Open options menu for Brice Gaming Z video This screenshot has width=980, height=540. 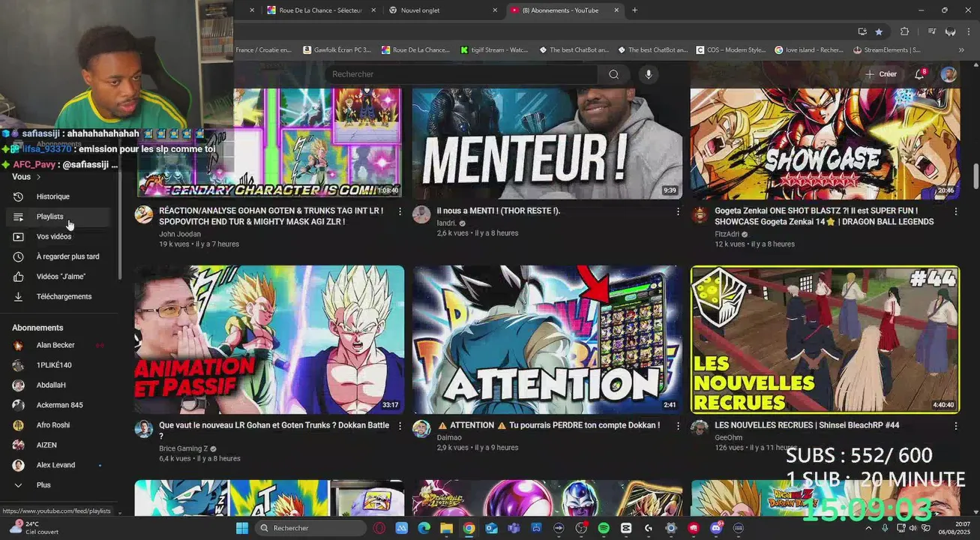(400, 426)
